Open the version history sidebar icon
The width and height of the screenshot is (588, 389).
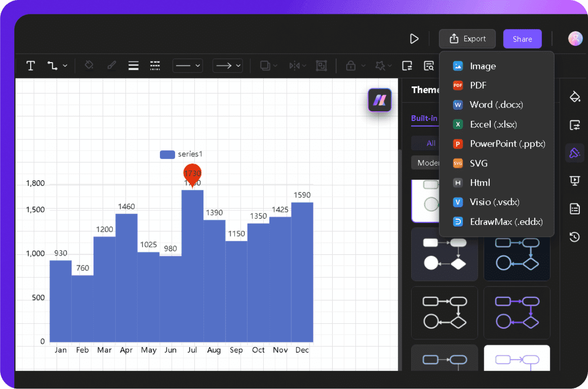[x=575, y=237]
